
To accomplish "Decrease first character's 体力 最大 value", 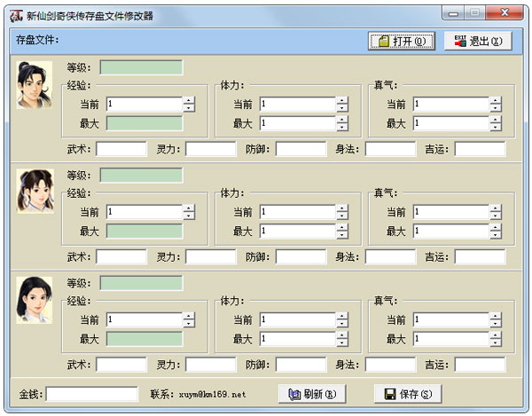I will (342, 128).
